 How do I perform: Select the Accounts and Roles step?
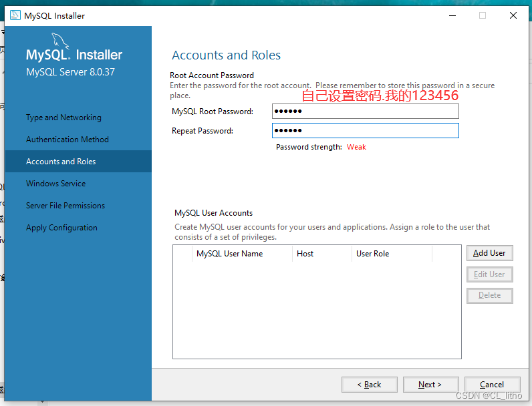(x=78, y=162)
